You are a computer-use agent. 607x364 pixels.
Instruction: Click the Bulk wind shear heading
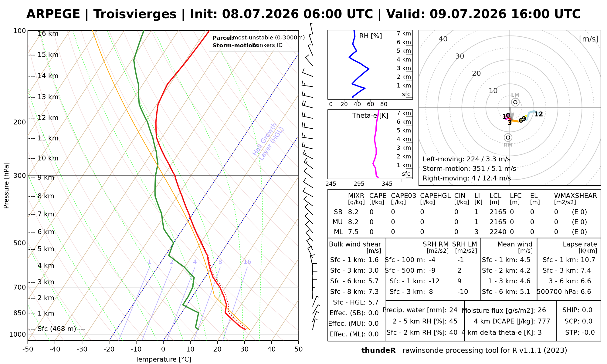(355, 244)
